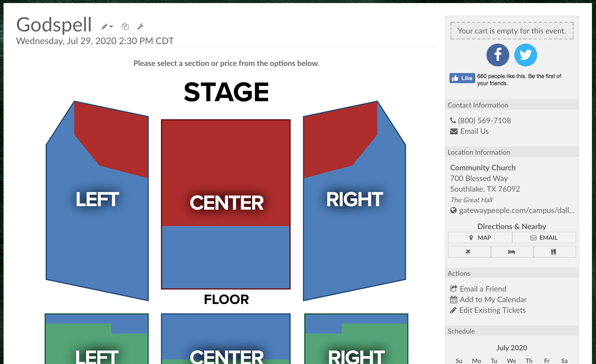596x364 pixels.
Task: Toggle the Facebook Like button
Action: (462, 78)
